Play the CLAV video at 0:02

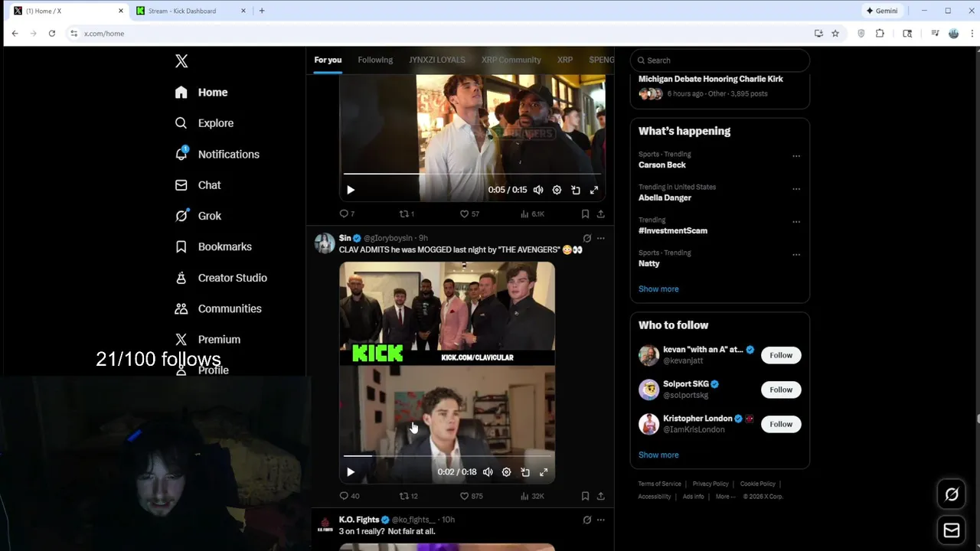pos(351,472)
